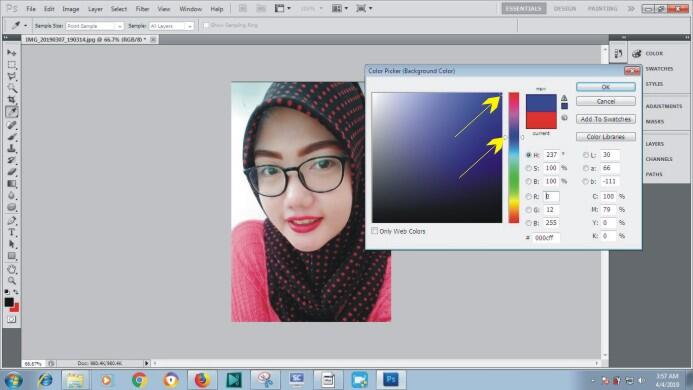Open the File menu
This screenshot has height=390, width=693.
30,9
